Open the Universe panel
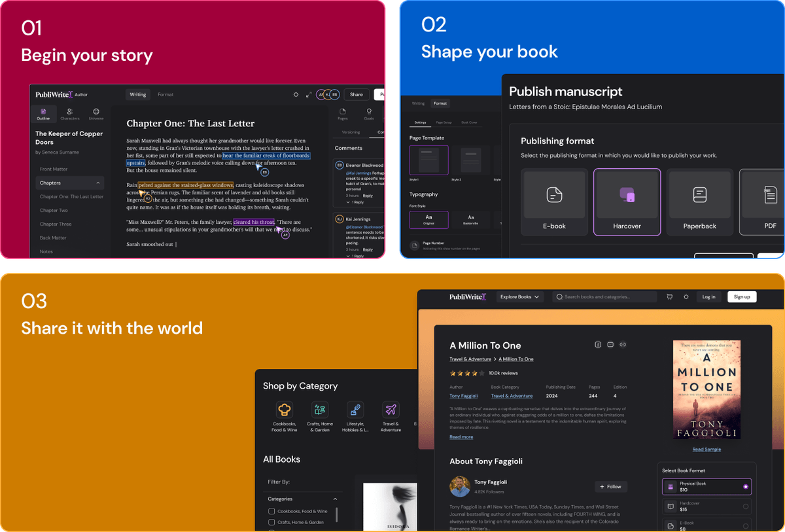 coord(96,113)
